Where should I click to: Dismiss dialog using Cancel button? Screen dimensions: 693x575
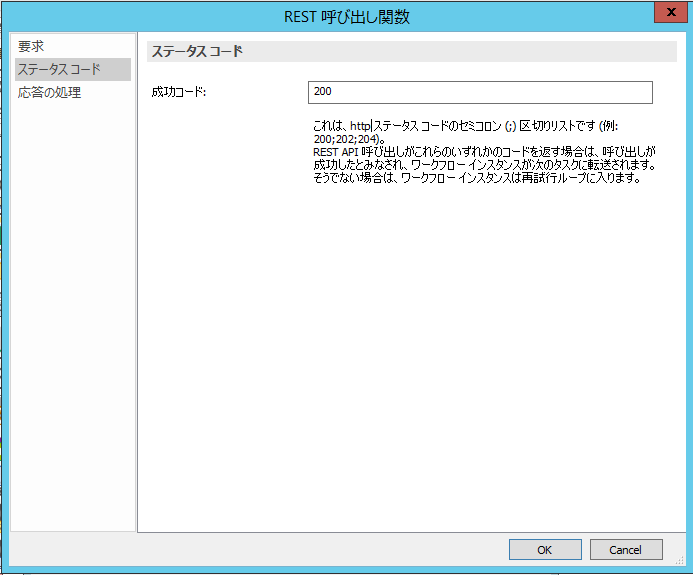pyautogui.click(x=626, y=549)
